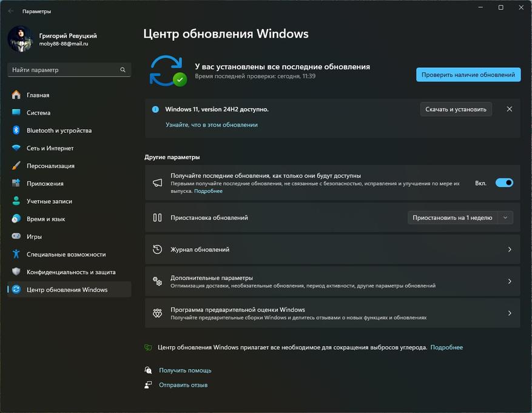The height and width of the screenshot is (413, 532).
Task: Click 'Другие параметры' section heading
Action: 172,157
